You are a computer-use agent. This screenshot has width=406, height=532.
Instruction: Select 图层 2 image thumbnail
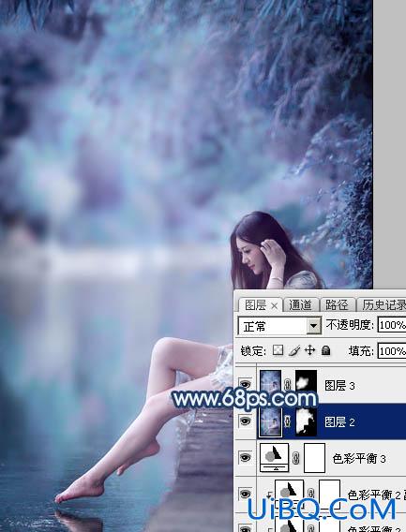[270, 421]
